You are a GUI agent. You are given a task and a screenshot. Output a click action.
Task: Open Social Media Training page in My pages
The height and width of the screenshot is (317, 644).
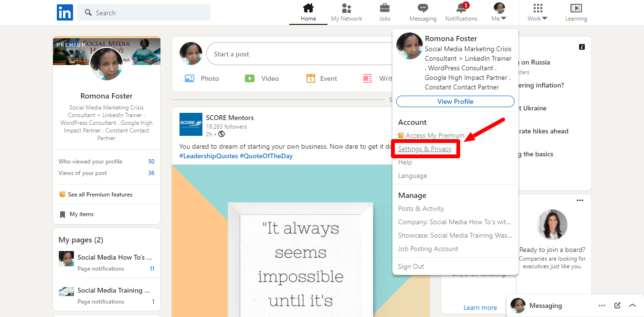point(114,290)
